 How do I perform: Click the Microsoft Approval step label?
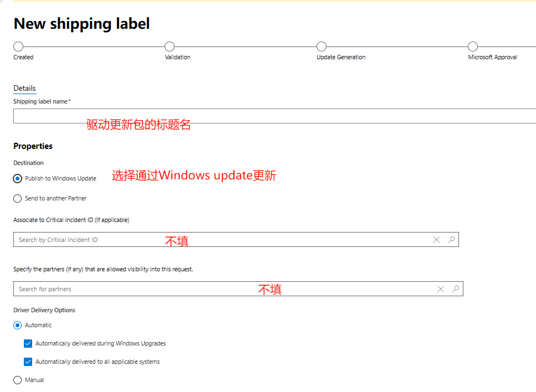(x=492, y=57)
